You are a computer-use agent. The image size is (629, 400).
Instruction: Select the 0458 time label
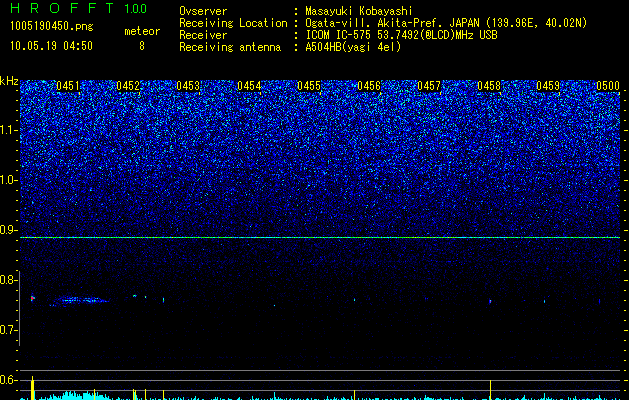[x=489, y=86]
